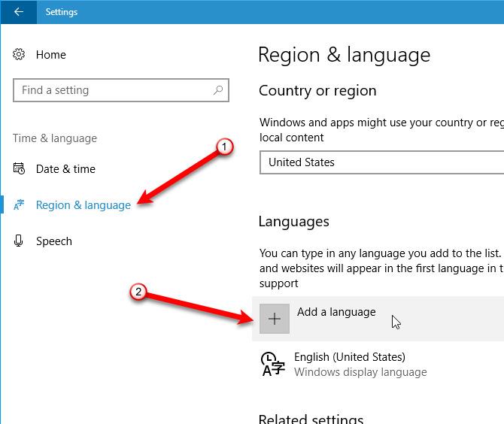Click the Region & language sidebar icon
504x424 pixels.
coord(20,205)
